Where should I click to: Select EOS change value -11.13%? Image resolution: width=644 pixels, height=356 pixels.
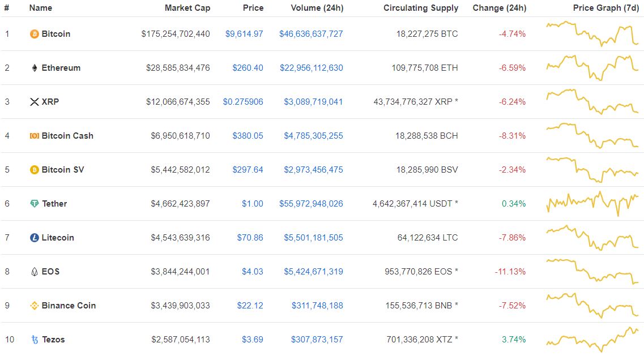(x=510, y=272)
